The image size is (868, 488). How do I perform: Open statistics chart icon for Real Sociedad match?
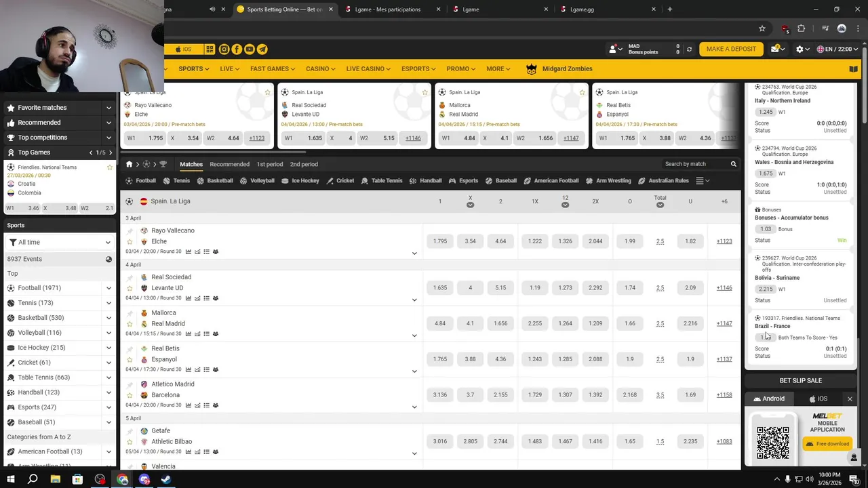coord(189,298)
